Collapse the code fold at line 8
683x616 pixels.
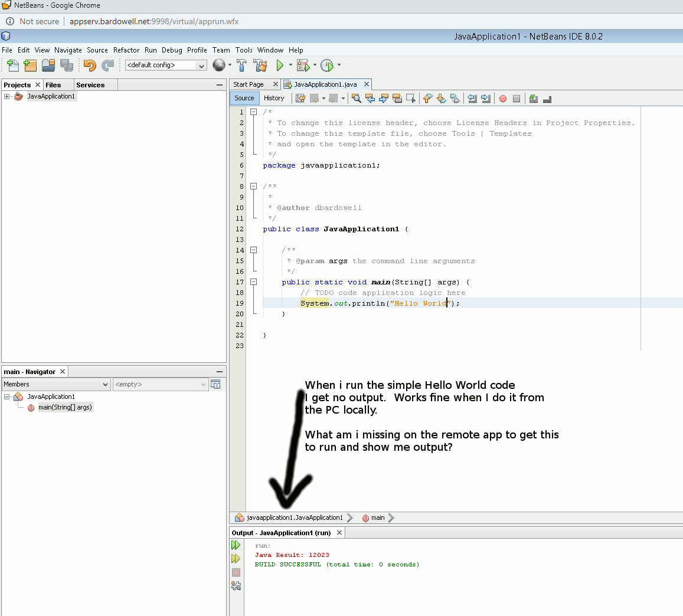[x=253, y=186]
